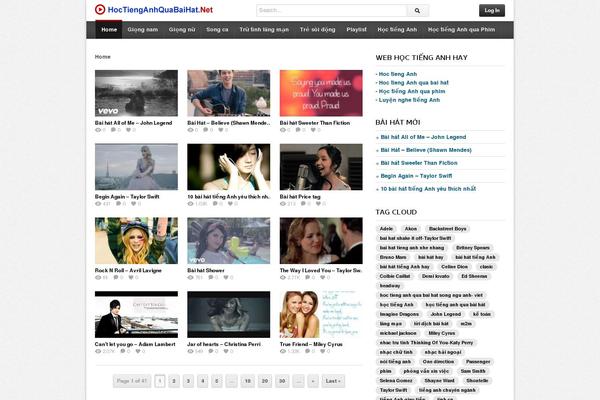600x400 pixels.
Task: Open Luyện nghe tiếng Anh sidebar link
Action: (409, 100)
